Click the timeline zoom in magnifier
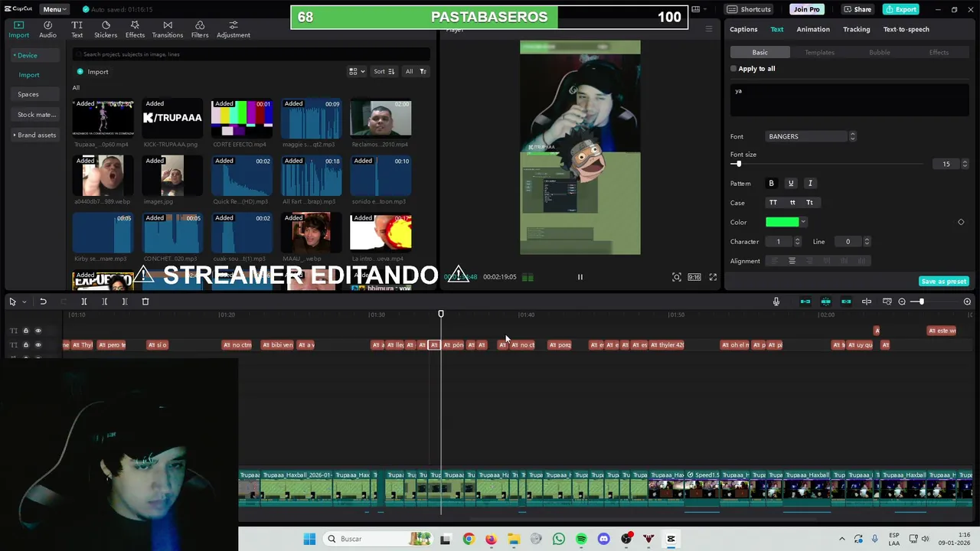This screenshot has width=980, height=551. (967, 302)
